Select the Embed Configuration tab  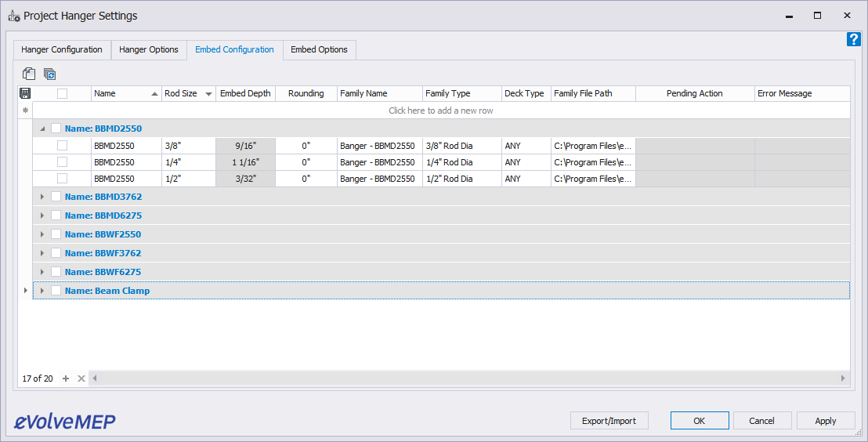235,49
